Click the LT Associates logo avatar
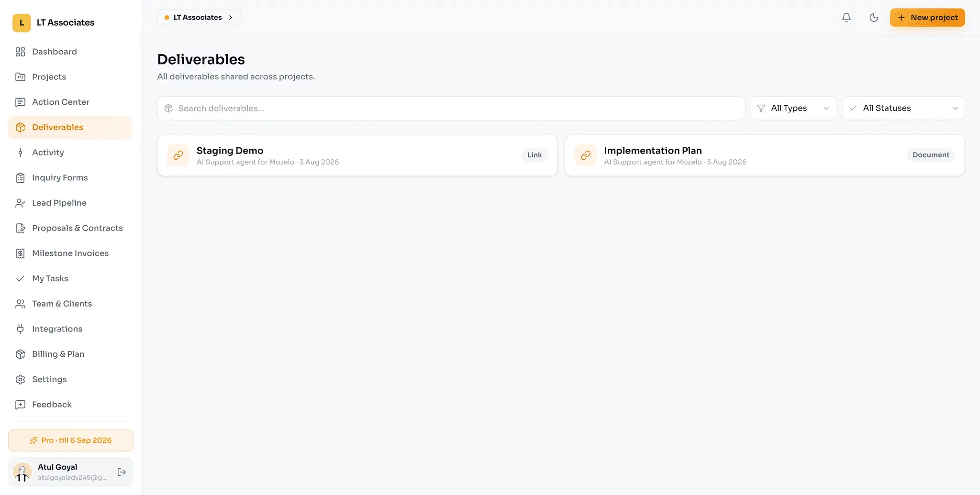 click(x=22, y=22)
